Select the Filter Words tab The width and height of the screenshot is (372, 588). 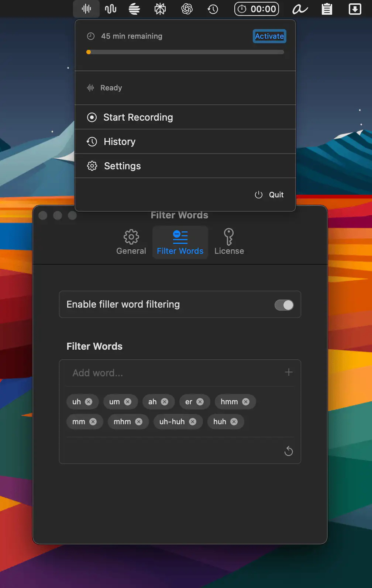point(180,242)
